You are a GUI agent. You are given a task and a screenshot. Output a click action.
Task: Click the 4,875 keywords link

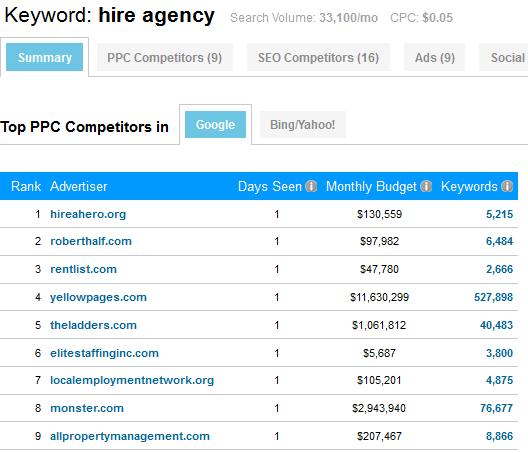pos(499,380)
